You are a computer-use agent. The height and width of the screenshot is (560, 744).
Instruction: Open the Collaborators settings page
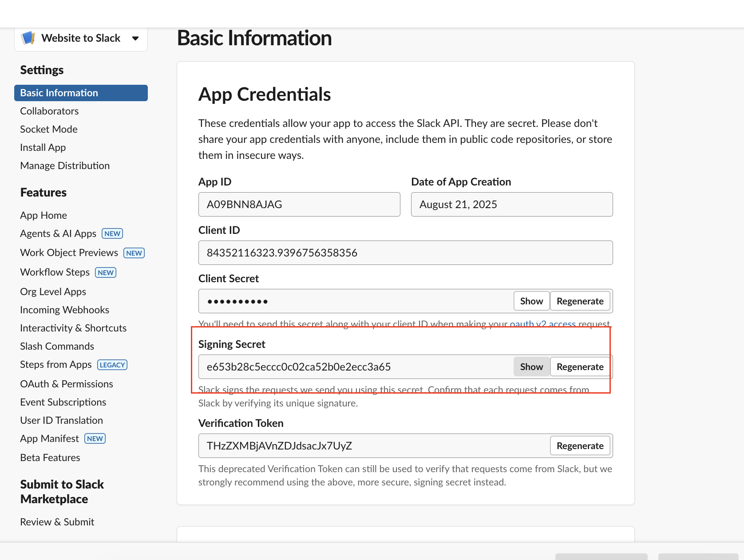49,111
